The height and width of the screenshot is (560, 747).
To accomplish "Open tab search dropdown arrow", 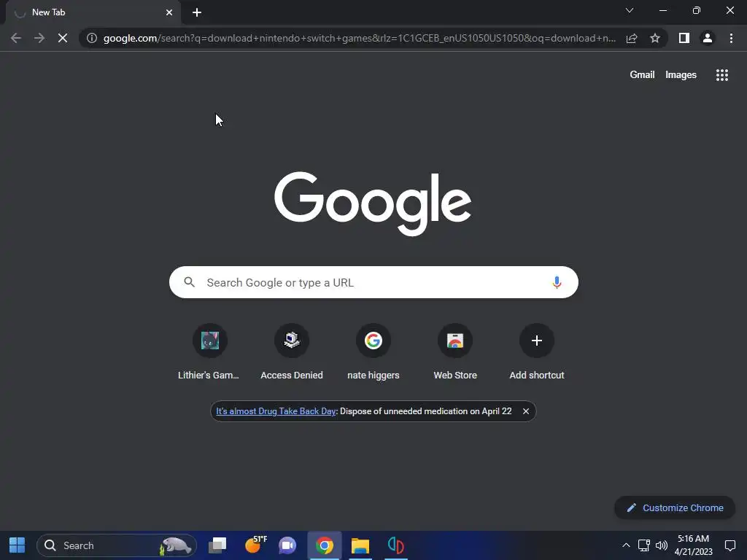I will click(x=630, y=10).
